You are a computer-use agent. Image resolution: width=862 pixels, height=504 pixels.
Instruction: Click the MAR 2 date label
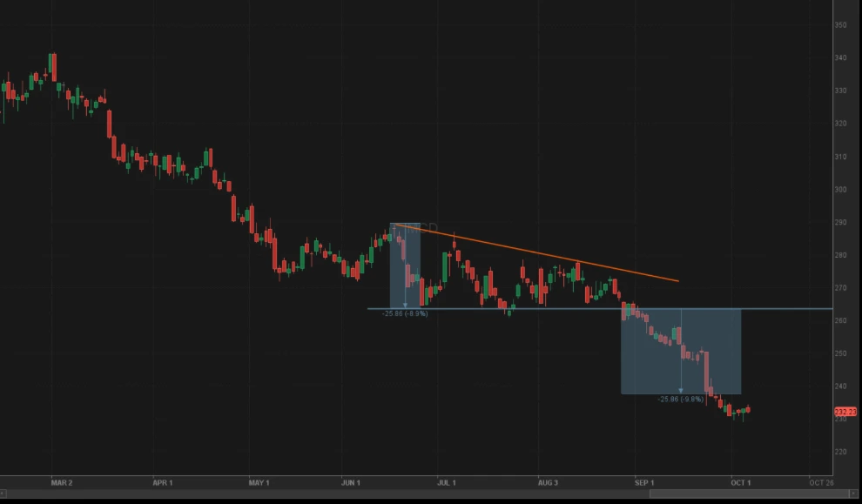(62, 482)
